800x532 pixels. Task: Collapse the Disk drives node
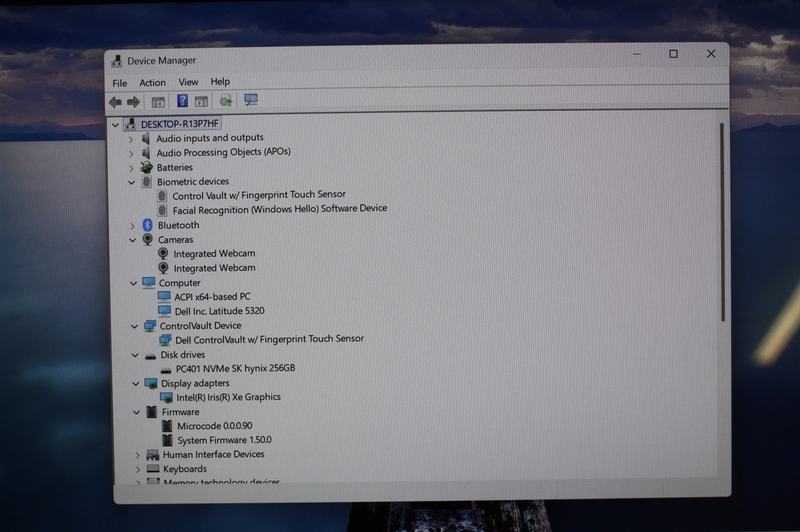135,355
